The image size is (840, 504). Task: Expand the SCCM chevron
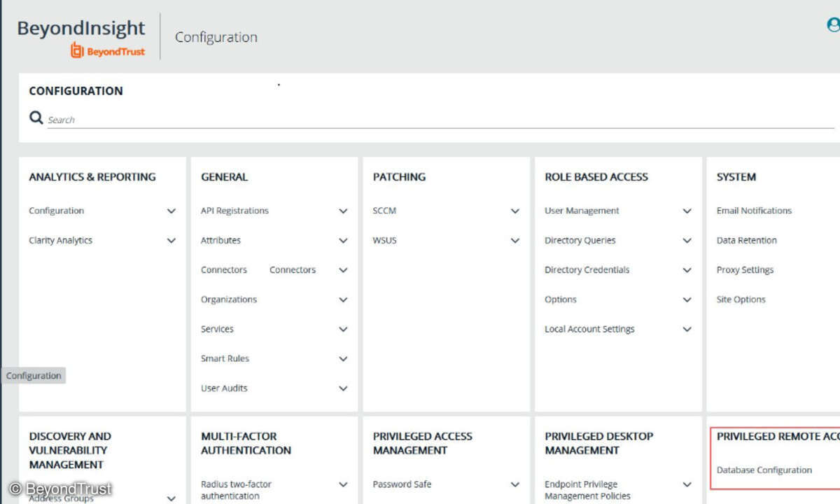(x=515, y=211)
